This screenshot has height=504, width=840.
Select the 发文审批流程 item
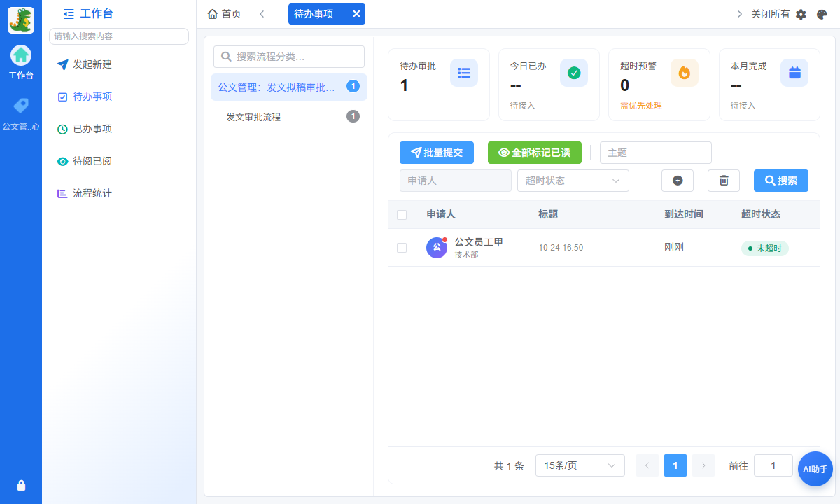coord(289,117)
